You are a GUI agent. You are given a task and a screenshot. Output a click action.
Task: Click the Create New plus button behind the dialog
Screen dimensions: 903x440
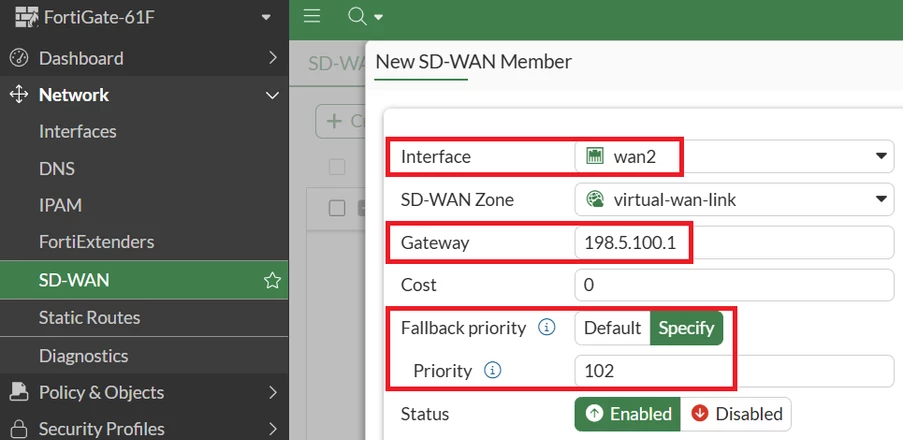pos(340,121)
